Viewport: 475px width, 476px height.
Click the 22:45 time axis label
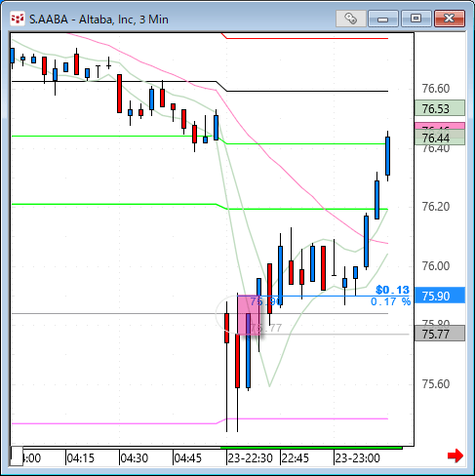pyautogui.click(x=295, y=458)
